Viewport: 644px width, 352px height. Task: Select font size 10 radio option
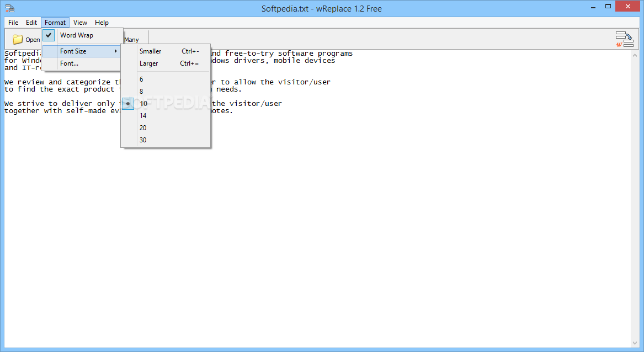tap(166, 104)
